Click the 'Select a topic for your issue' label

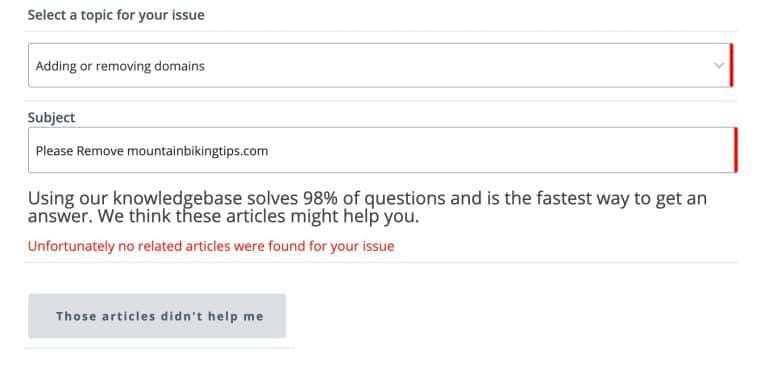(116, 15)
